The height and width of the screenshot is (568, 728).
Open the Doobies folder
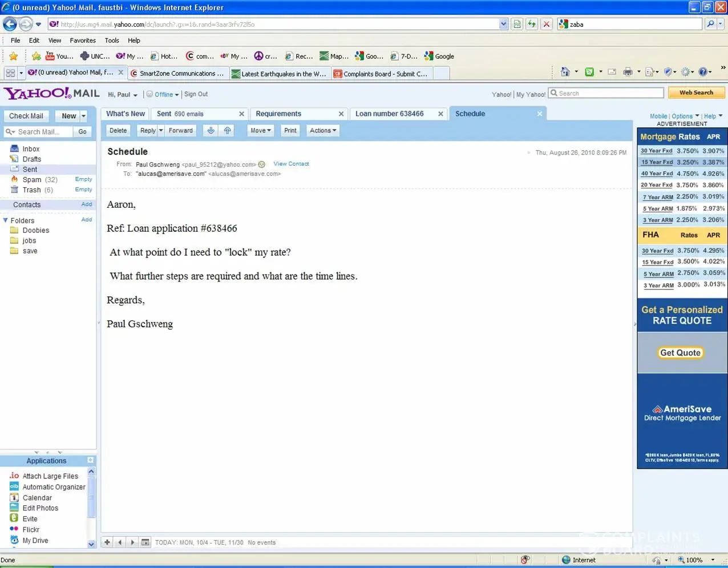point(36,231)
